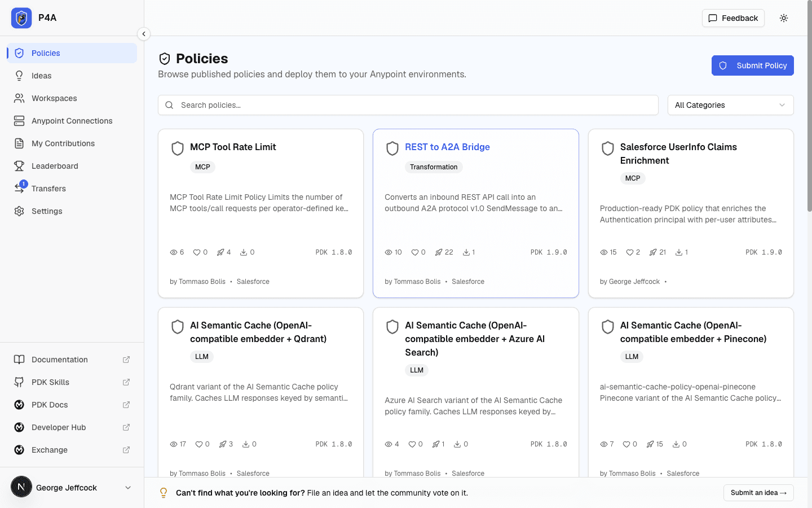Viewport: 812px width, 508px height.
Task: Click the Exchange MuleSoft icon
Action: (x=19, y=450)
